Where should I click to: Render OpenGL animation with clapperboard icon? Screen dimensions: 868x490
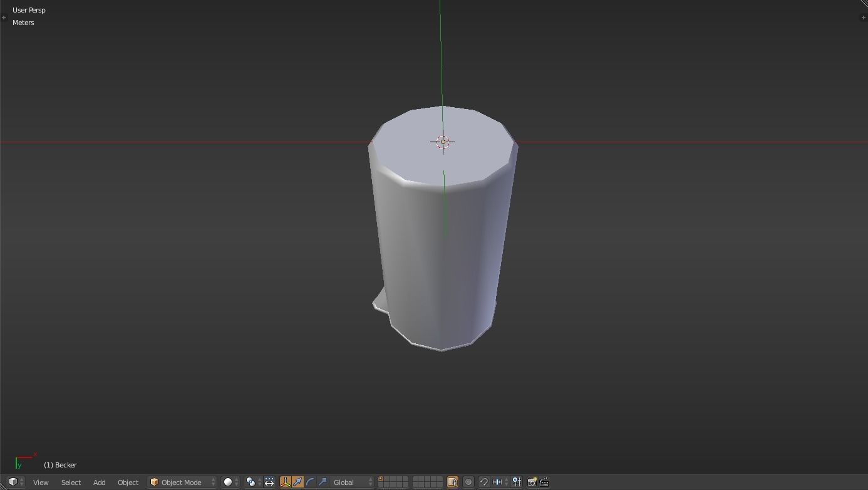click(x=544, y=482)
